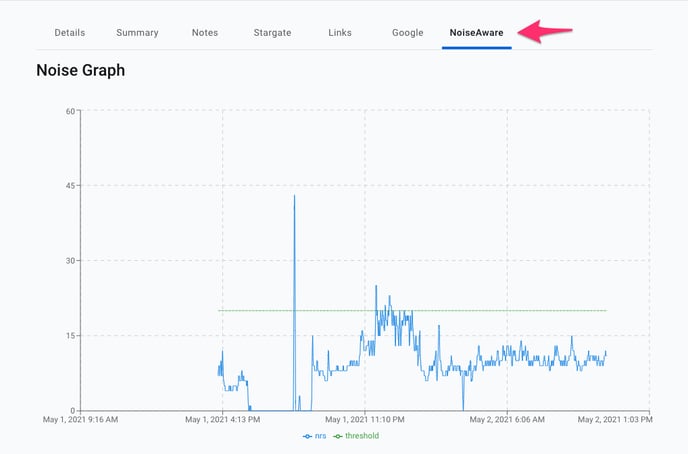The width and height of the screenshot is (688, 454).
Task: Open the Notes tab
Action: coord(204,32)
